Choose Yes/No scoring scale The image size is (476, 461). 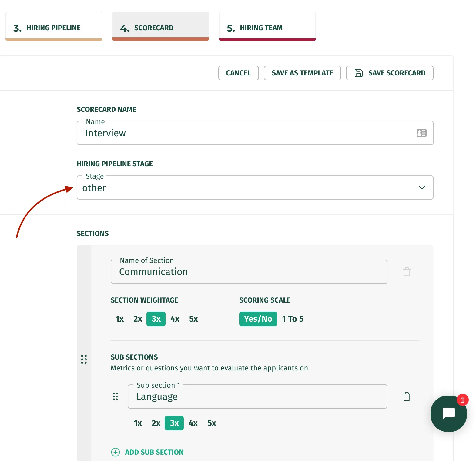pos(258,319)
